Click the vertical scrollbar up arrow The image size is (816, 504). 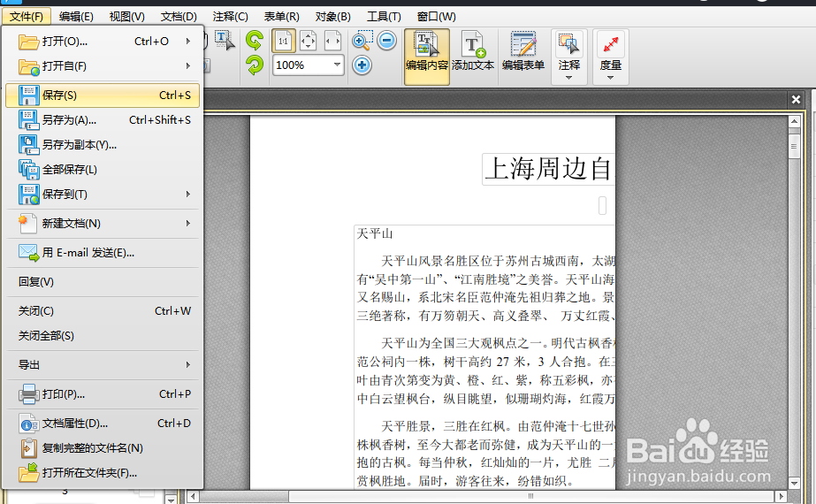[x=794, y=122]
